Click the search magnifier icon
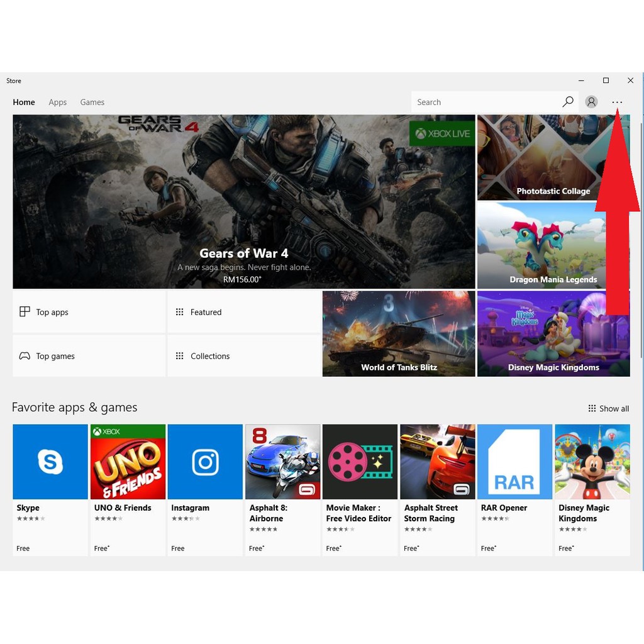The image size is (644, 644). click(x=568, y=102)
